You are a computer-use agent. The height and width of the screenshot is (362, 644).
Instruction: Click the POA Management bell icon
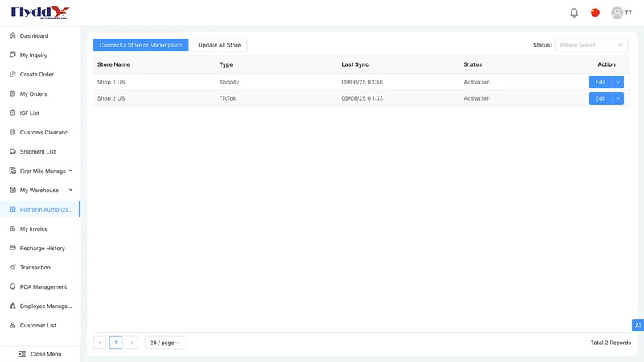(13, 286)
